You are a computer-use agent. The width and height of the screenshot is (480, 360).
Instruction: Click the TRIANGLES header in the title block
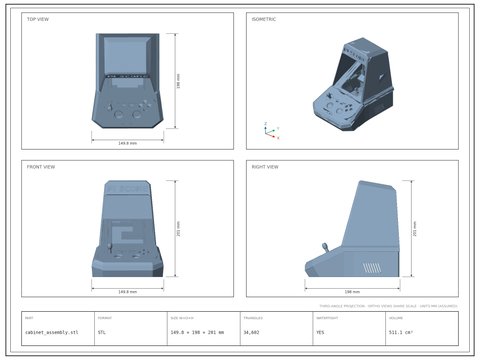tap(253, 318)
